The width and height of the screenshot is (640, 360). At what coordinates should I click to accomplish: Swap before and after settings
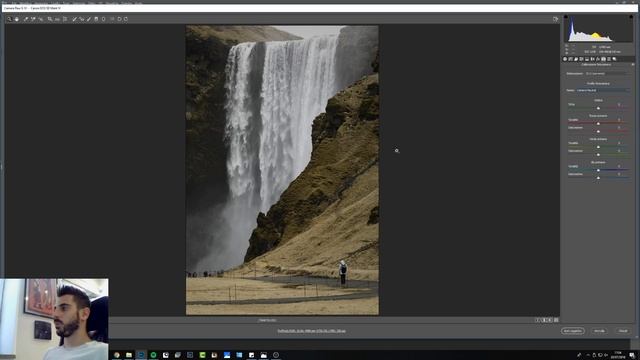(544, 320)
